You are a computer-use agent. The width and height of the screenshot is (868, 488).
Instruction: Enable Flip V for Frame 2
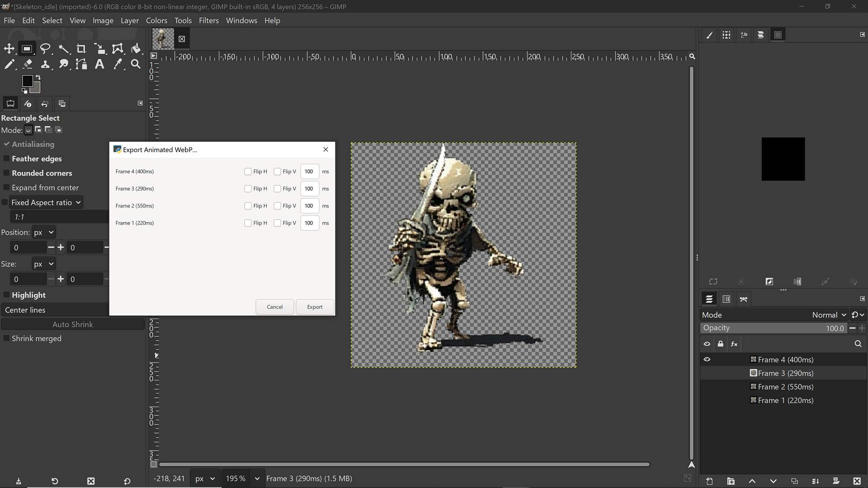coord(277,206)
